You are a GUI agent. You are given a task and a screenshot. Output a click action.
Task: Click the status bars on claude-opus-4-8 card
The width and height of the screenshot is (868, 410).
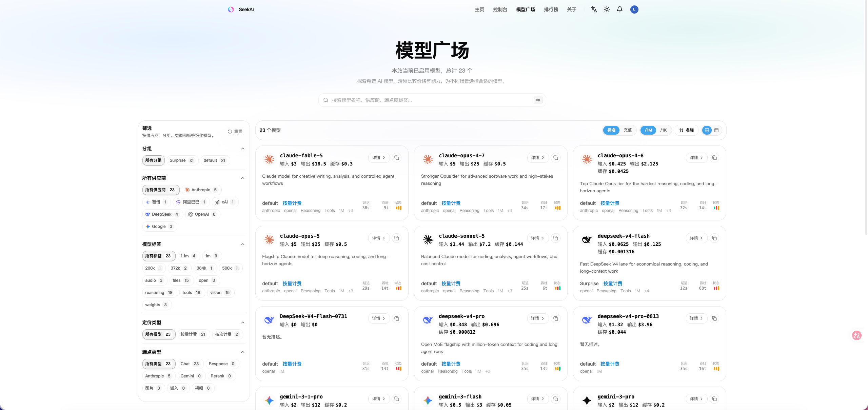pyautogui.click(x=716, y=208)
